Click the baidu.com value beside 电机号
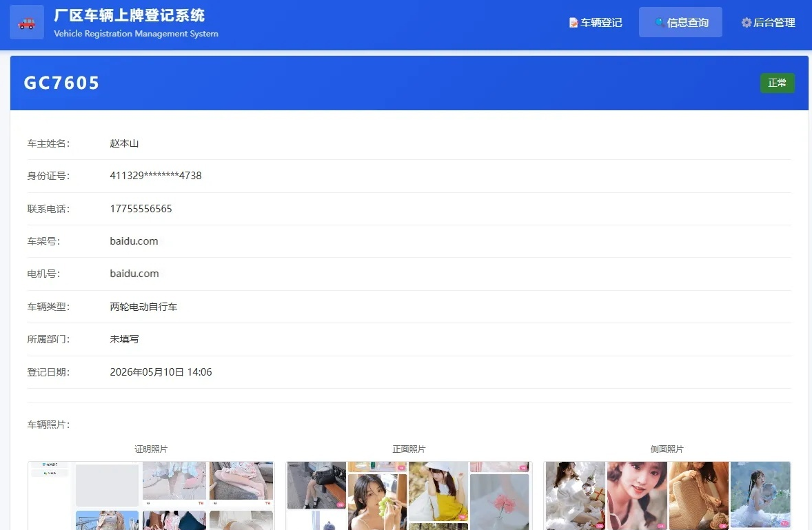The height and width of the screenshot is (530, 812). [134, 274]
